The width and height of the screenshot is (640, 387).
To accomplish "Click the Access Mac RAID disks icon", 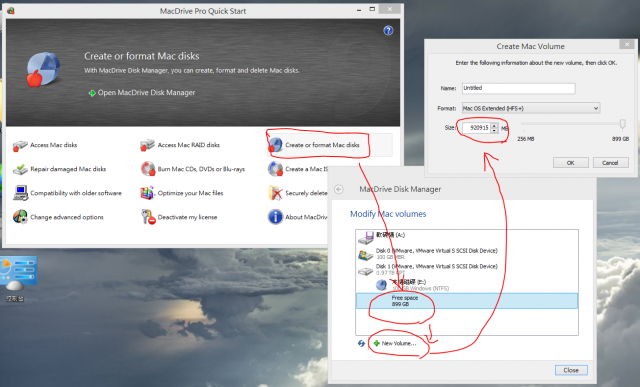I will 147,145.
